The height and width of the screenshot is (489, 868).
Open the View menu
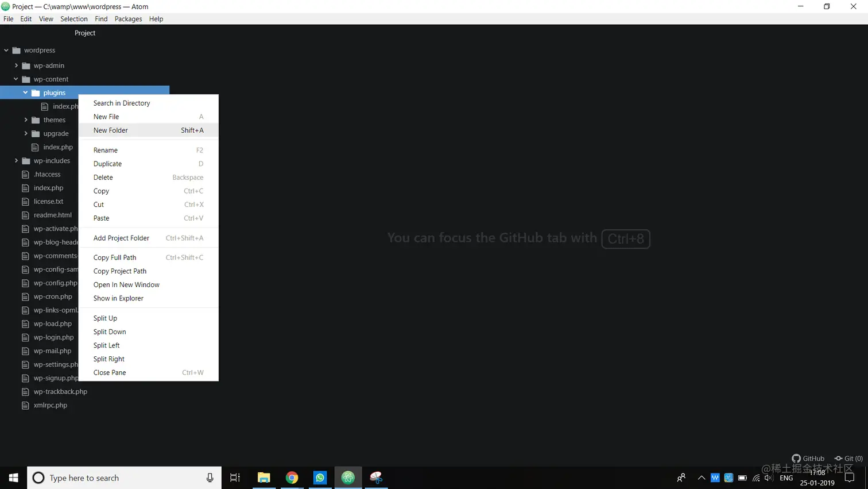tap(46, 19)
